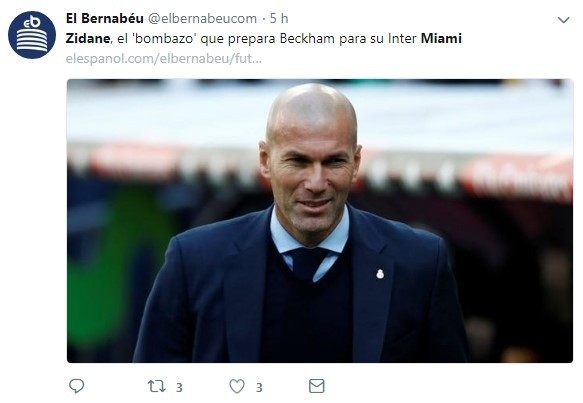
Task: Click the envelope direct message icon
Action: [317, 386]
